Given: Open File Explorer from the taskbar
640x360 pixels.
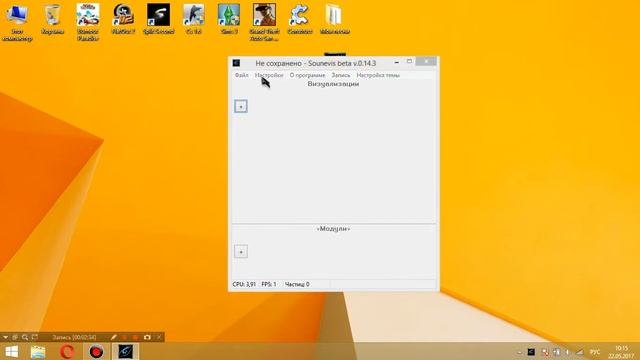Looking at the screenshot, I should [38, 351].
